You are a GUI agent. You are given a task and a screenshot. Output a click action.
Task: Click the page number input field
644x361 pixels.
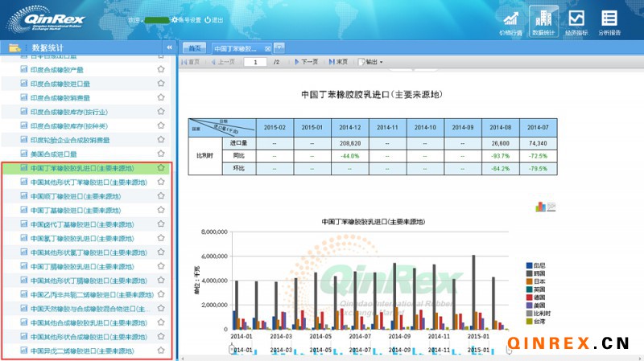pos(256,62)
